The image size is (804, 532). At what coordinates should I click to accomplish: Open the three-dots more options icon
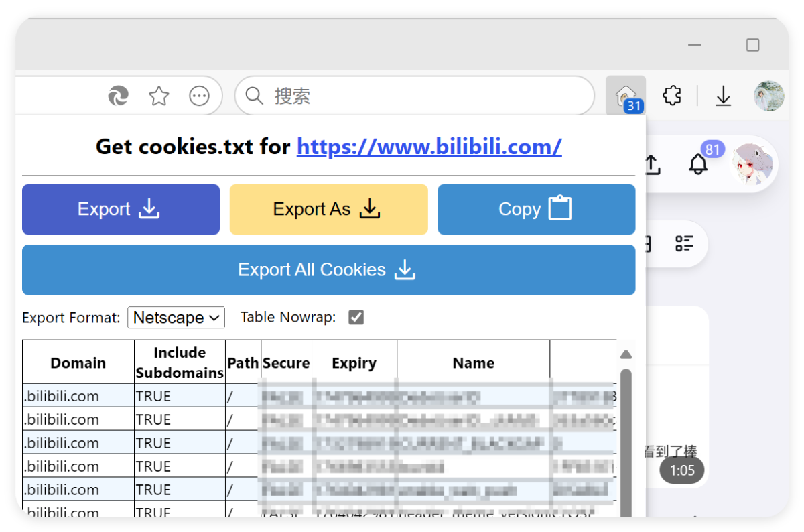[199, 96]
